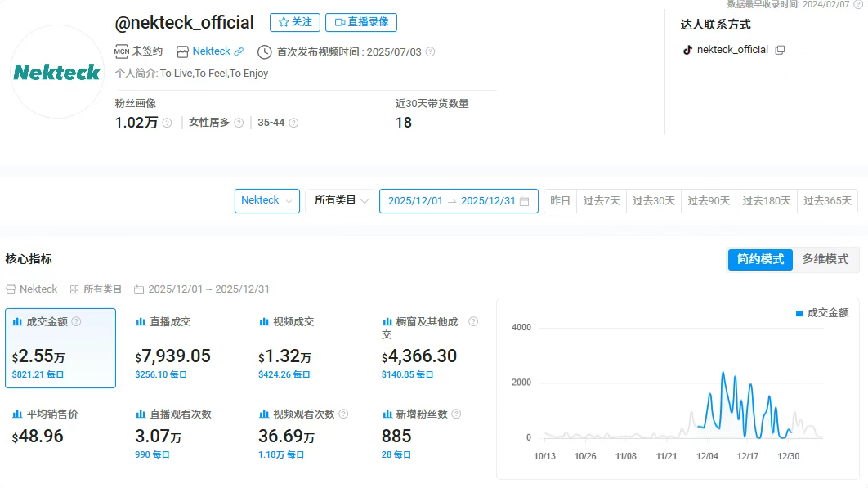868x488 pixels.
Task: Open calendar icon in date range picker
Action: click(x=525, y=201)
